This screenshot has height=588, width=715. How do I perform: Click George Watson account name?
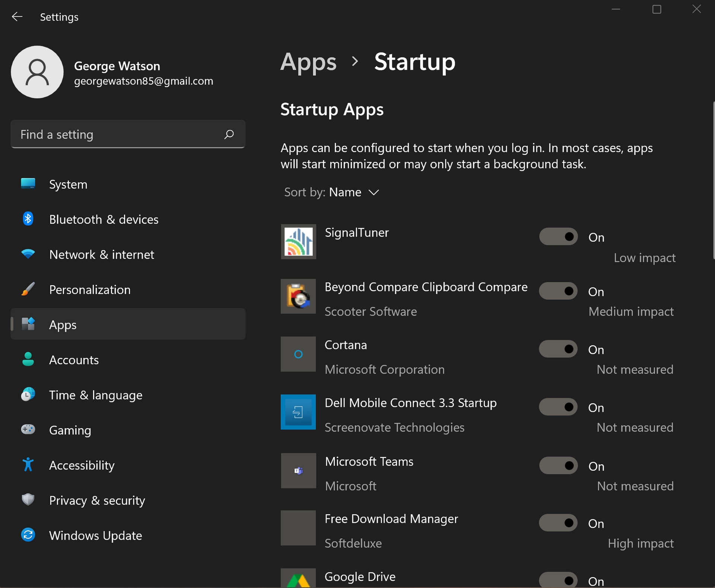117,66
